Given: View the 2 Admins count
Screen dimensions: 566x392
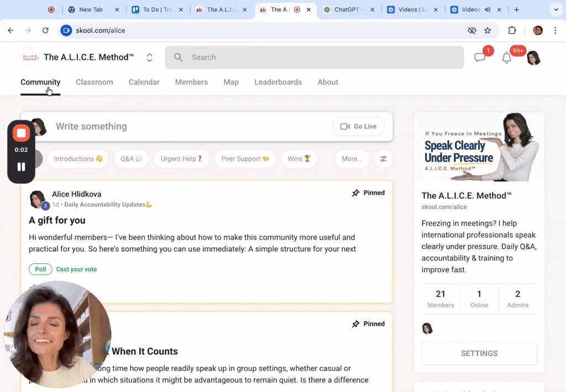Looking at the screenshot, I should [517, 299].
